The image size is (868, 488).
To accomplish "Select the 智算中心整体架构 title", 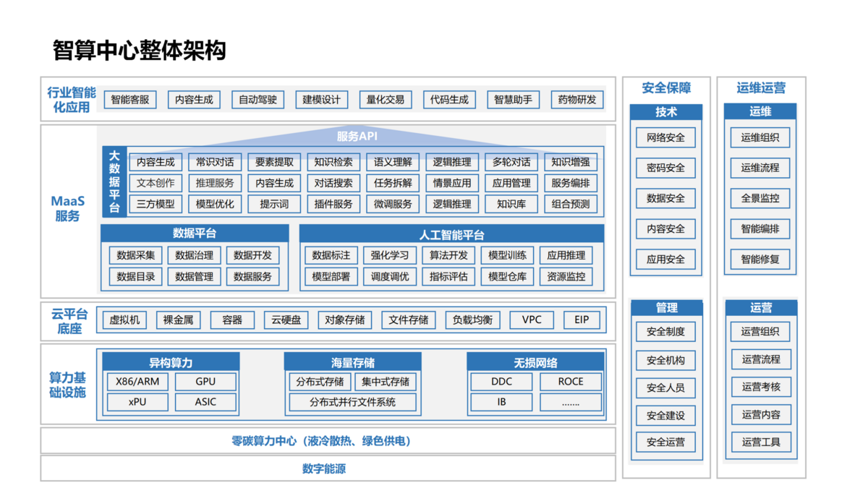I will 139,51.
